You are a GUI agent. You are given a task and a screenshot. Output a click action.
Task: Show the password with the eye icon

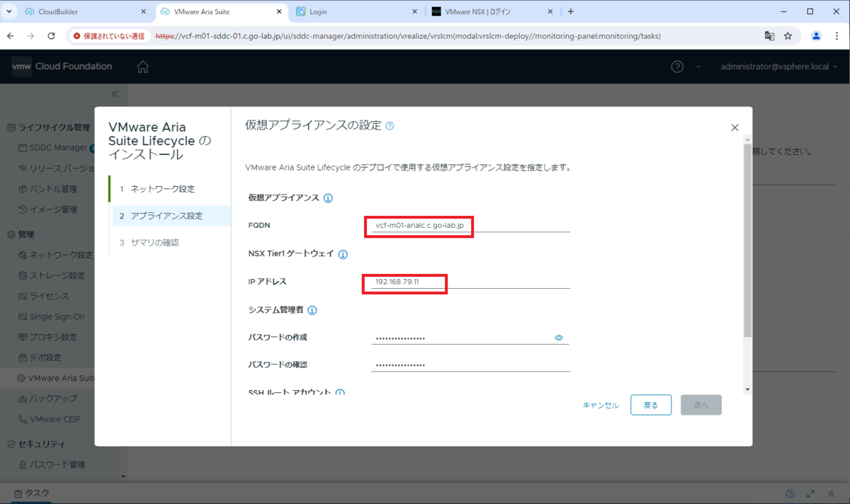[x=559, y=338]
